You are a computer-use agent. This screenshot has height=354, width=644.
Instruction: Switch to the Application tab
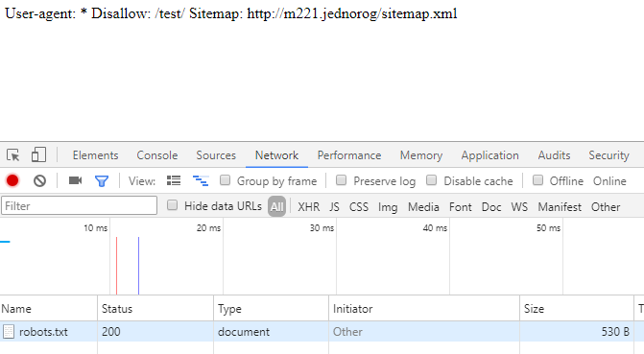(490, 155)
